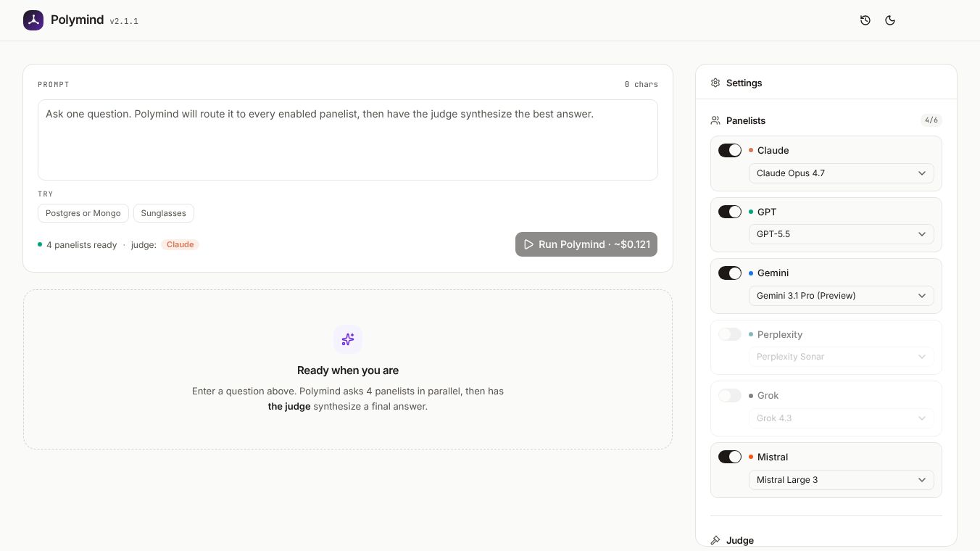This screenshot has width=980, height=551.
Task: Open the Gemini 3.1 Pro (Preview) dropdown
Action: coord(841,296)
